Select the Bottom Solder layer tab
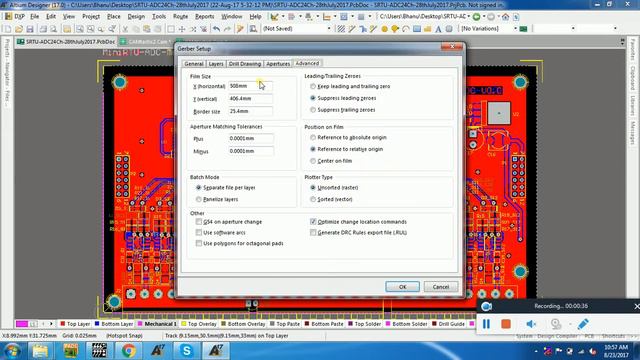 coord(406,324)
